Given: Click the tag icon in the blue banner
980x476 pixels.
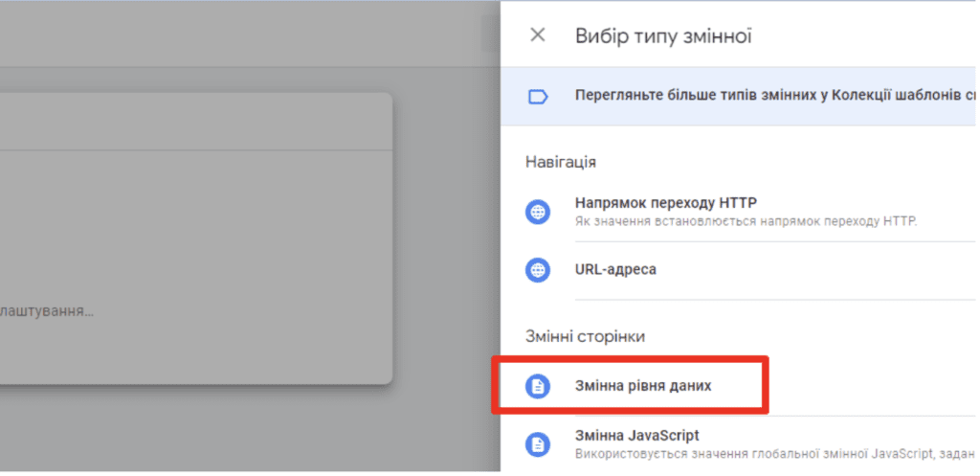Looking at the screenshot, I should click(x=538, y=97).
